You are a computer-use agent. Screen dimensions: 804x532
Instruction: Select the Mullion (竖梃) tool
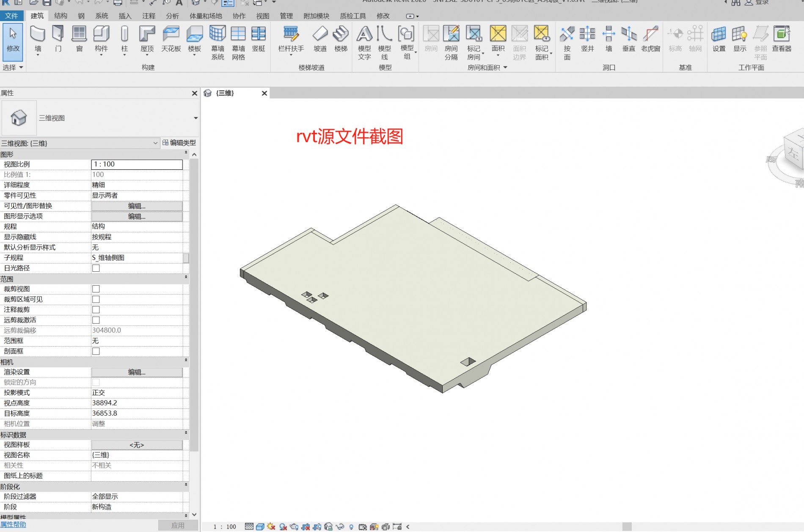point(259,39)
